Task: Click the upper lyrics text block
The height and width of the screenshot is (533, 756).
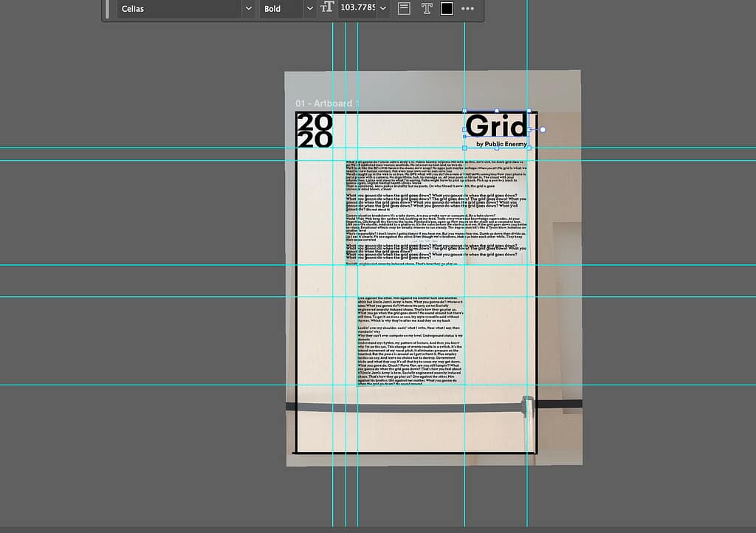Action: (437, 213)
